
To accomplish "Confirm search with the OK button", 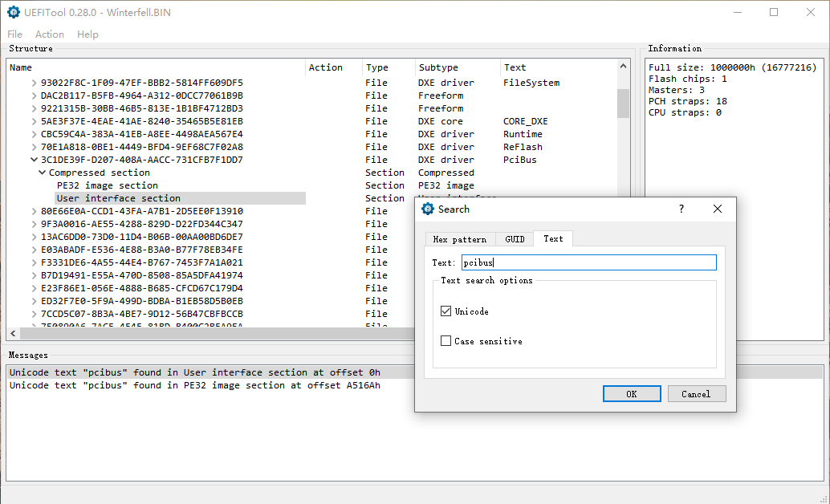I will 632,394.
